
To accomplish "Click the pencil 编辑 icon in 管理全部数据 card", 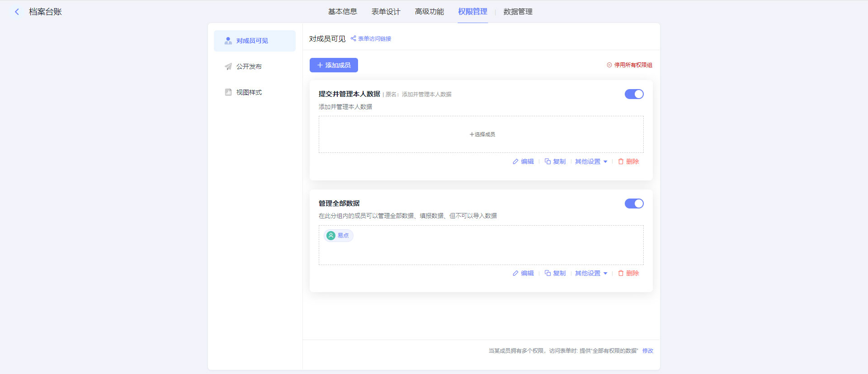I will coord(515,273).
